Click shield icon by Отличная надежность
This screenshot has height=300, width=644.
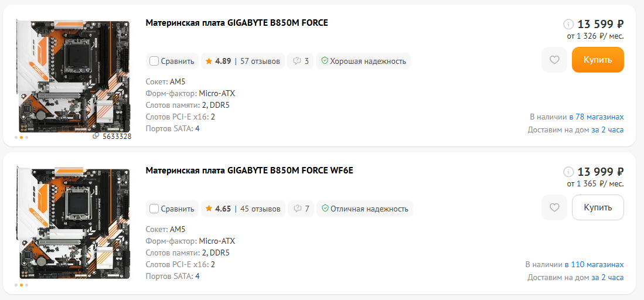tap(325, 209)
